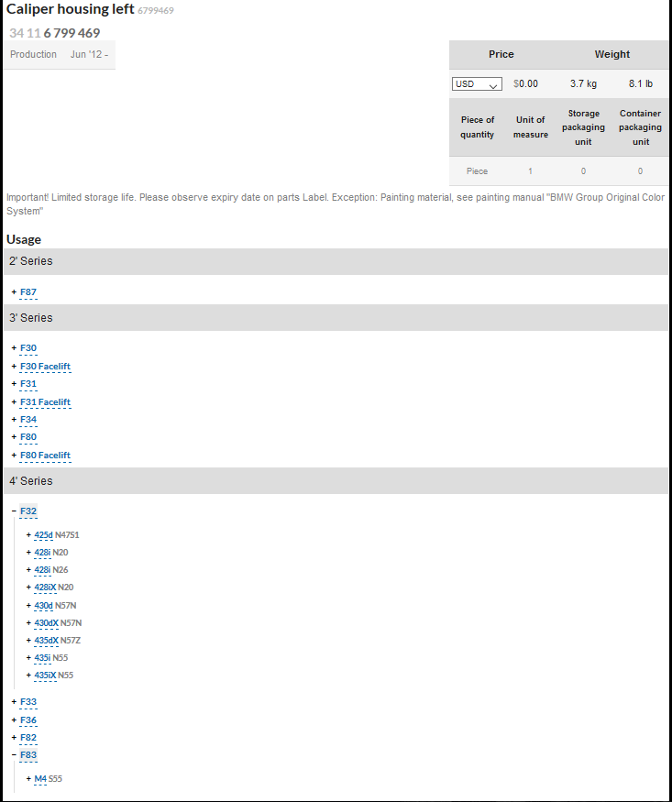Viewport: 672px width, 802px height.
Task: Expand the 428i N20 entry
Action: point(28,553)
